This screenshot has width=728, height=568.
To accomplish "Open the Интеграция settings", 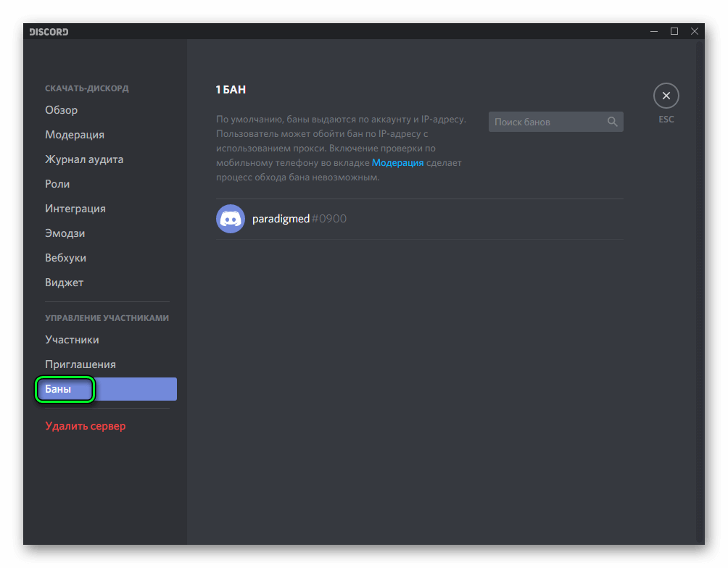I will [75, 209].
